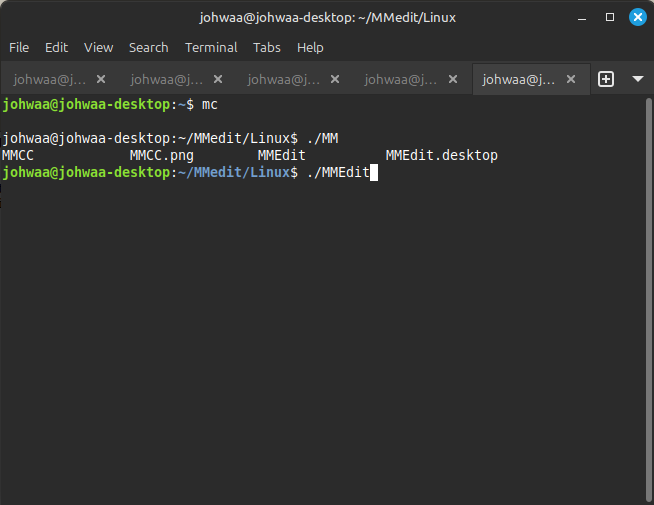Open the Edit menu
Viewport: 654px width, 505px height.
(x=56, y=47)
